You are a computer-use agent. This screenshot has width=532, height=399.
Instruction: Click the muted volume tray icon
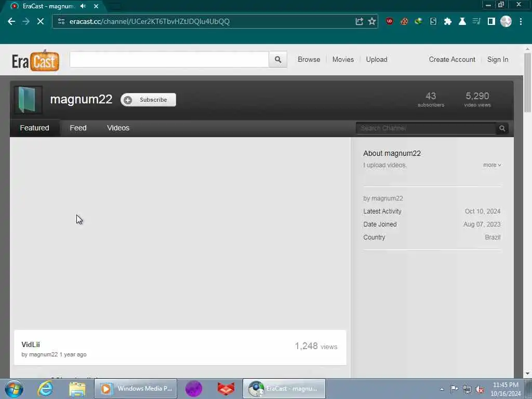480,389
